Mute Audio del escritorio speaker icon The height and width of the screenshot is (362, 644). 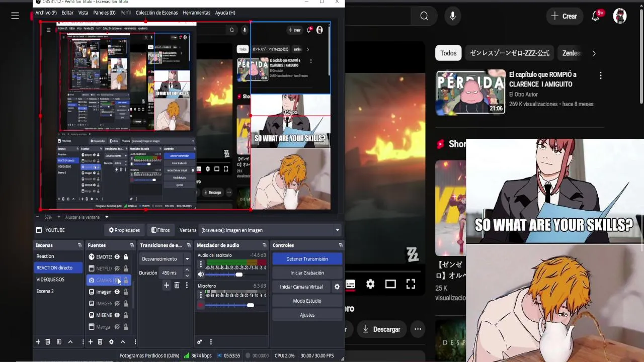tap(201, 275)
